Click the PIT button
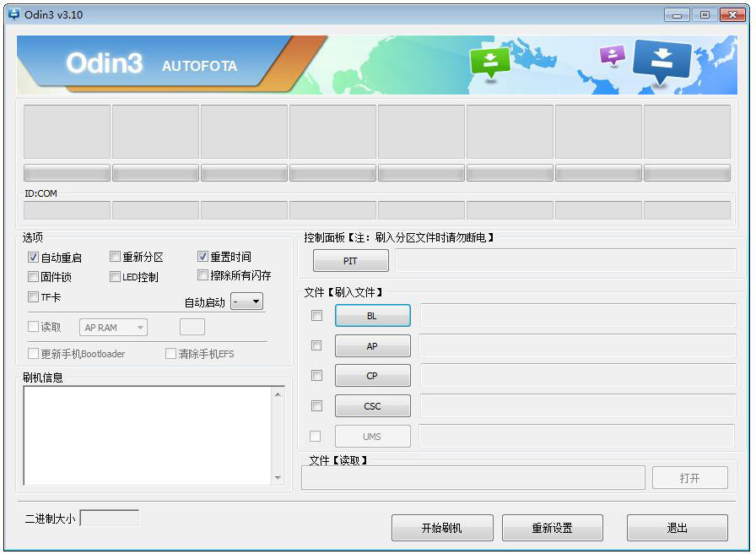The height and width of the screenshot is (554, 756). pyautogui.click(x=350, y=261)
